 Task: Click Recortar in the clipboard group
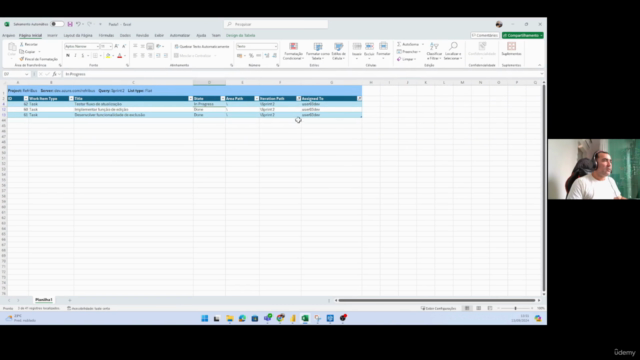tap(29, 44)
